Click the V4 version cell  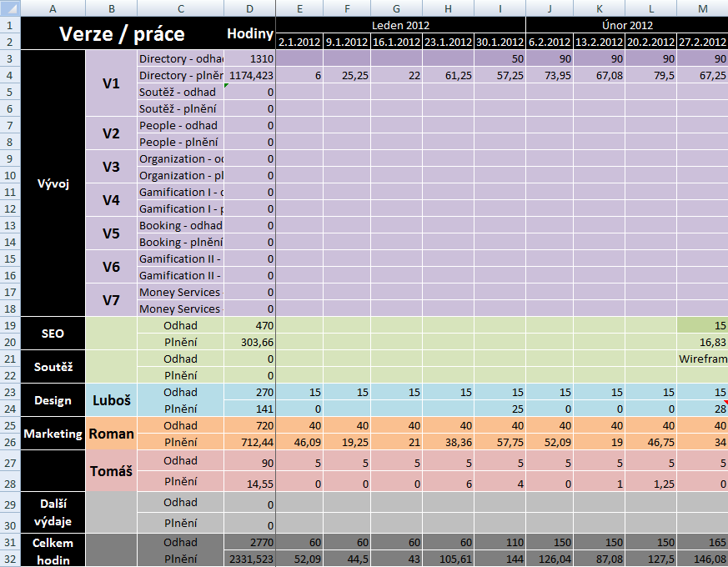[112, 200]
